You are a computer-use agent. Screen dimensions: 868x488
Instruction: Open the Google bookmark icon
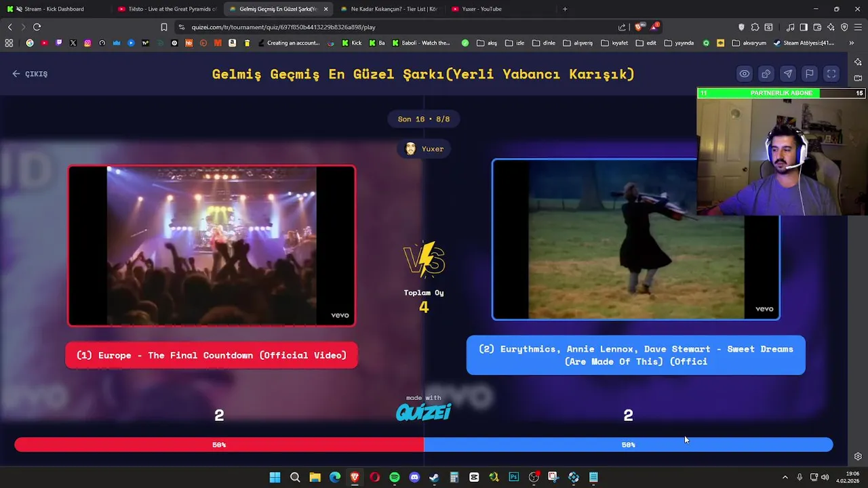pos(29,43)
